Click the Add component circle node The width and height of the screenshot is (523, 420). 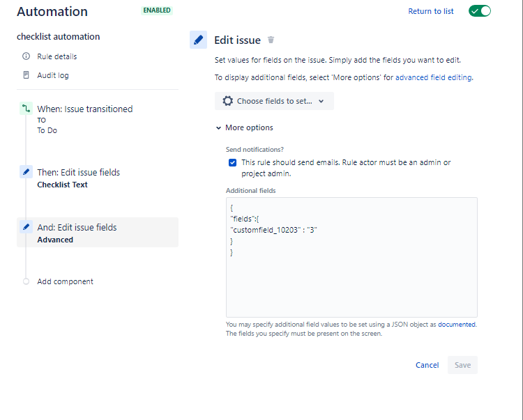point(26,281)
